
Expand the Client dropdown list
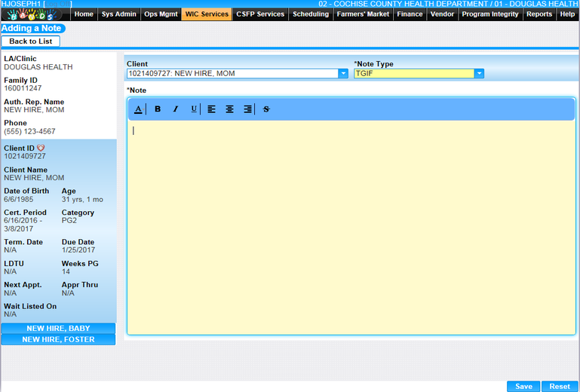pos(343,74)
